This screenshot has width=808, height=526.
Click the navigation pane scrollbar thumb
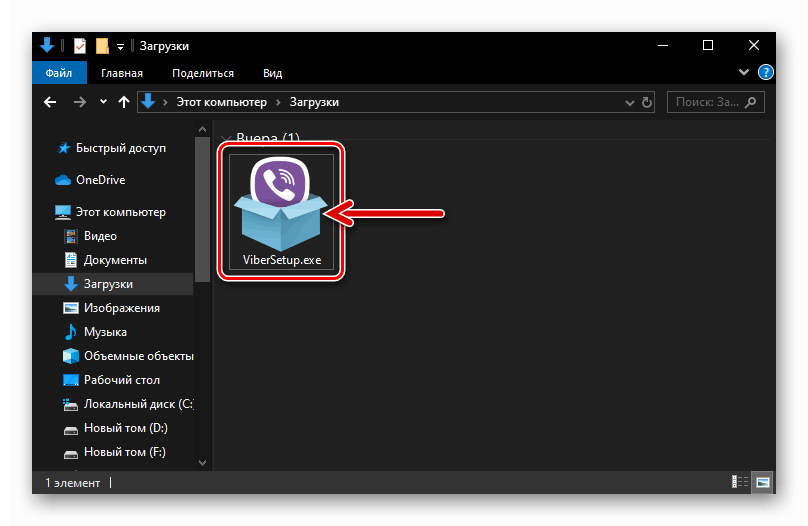click(x=203, y=209)
